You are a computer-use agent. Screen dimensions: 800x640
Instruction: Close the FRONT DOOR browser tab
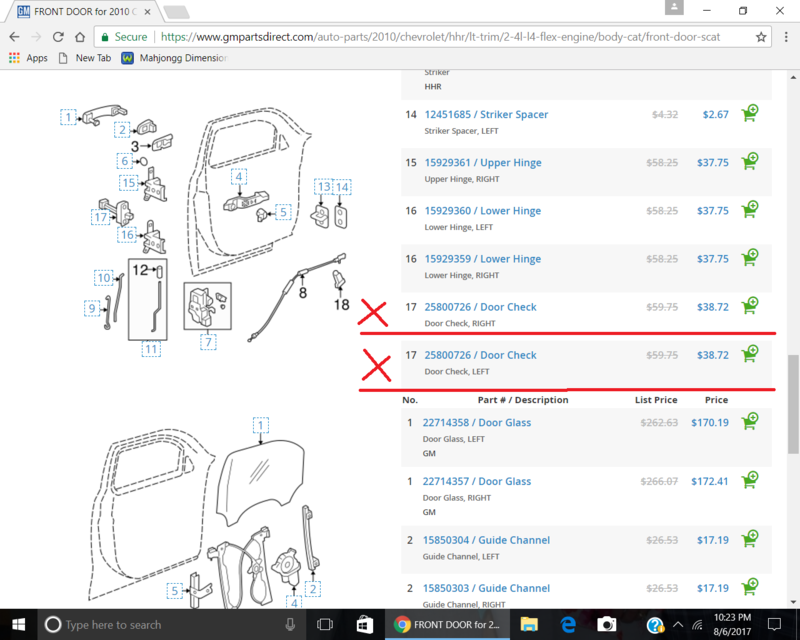[147, 11]
